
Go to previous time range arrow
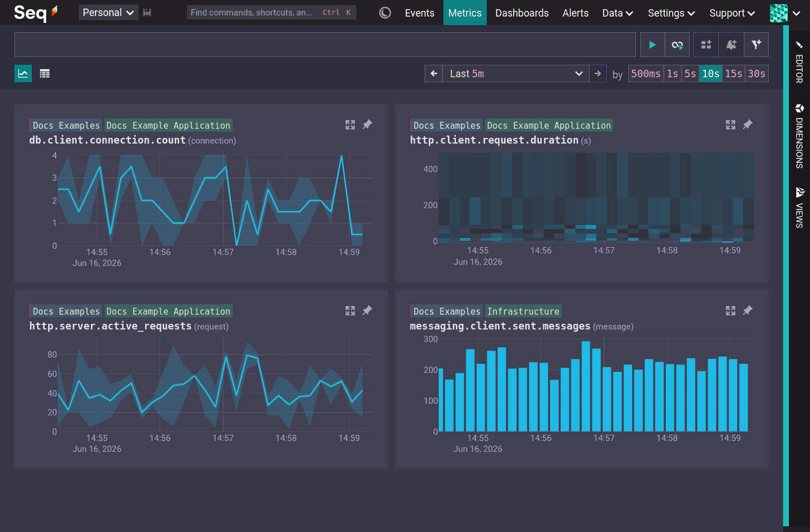click(434, 74)
